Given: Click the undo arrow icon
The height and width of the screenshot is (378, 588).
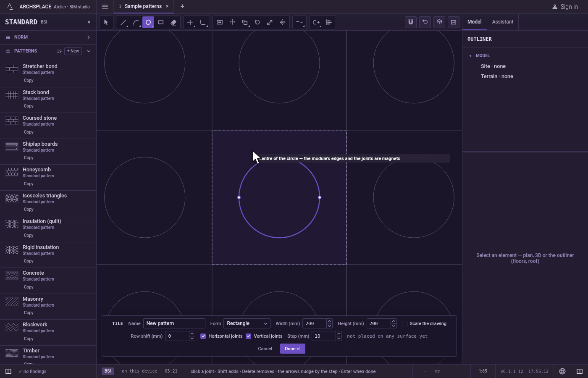Looking at the screenshot, I should tap(425, 22).
